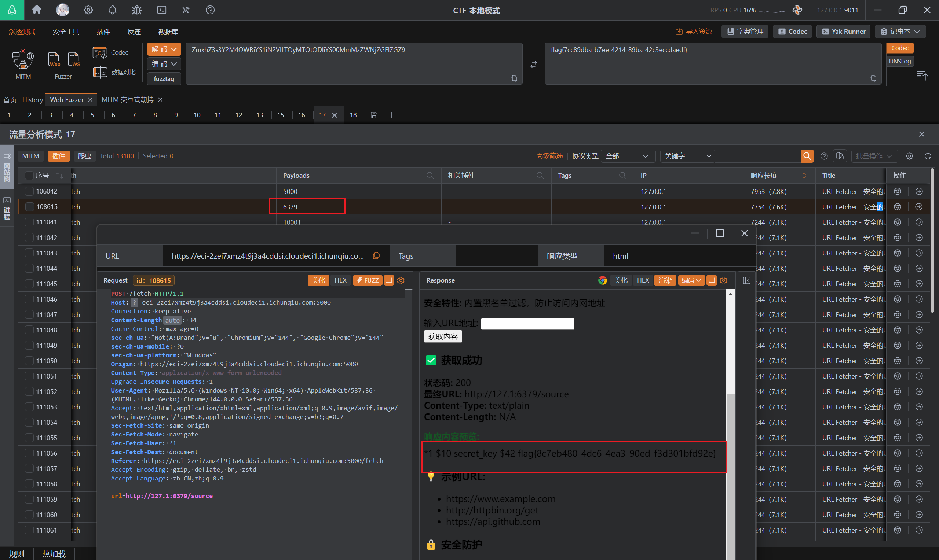Save the fuzzer tab group icon
The height and width of the screenshot is (560, 939).
coord(374,115)
